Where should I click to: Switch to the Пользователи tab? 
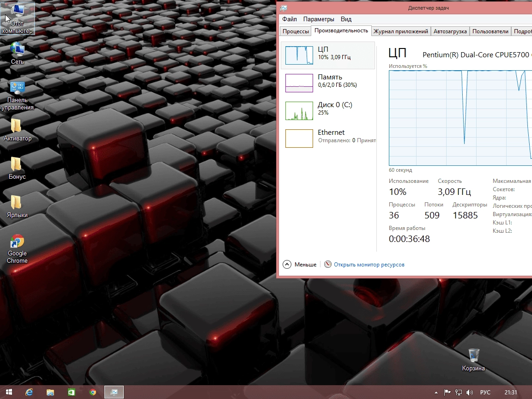490,31
